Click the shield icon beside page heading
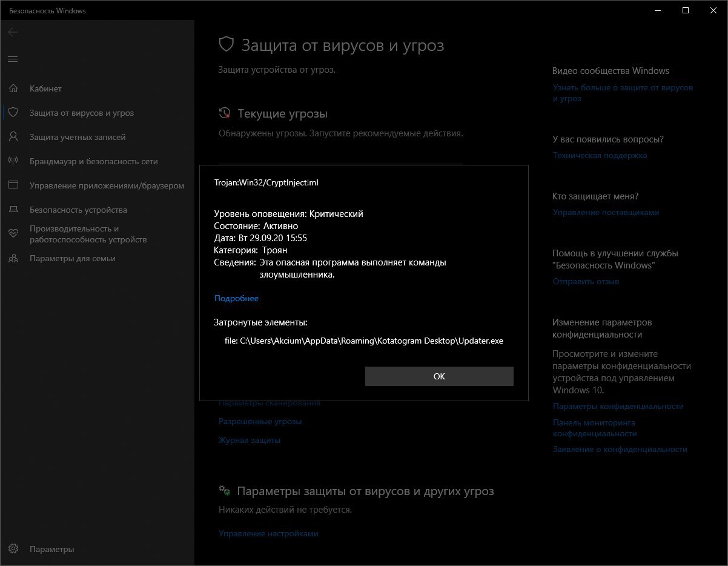Screen dimensions: 728x566 tap(226, 44)
